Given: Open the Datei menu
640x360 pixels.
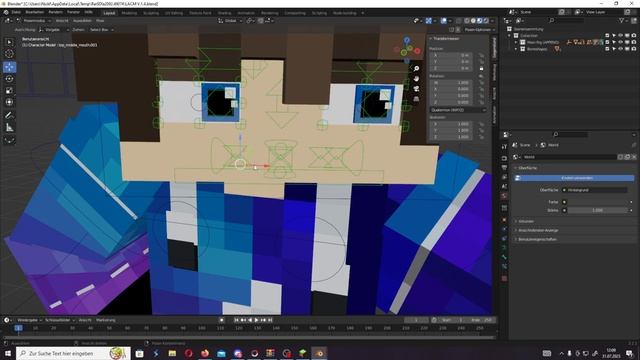Looking at the screenshot, I should point(16,12).
